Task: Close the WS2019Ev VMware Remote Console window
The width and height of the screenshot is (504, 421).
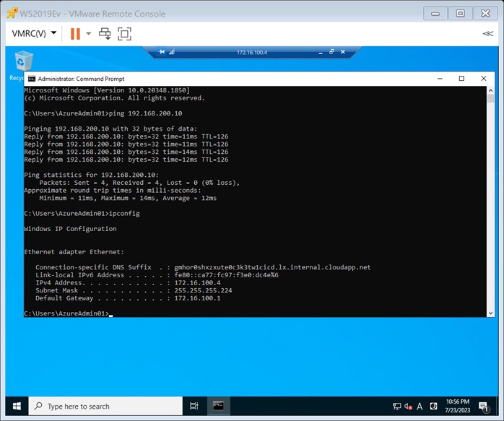Action: click(x=485, y=14)
